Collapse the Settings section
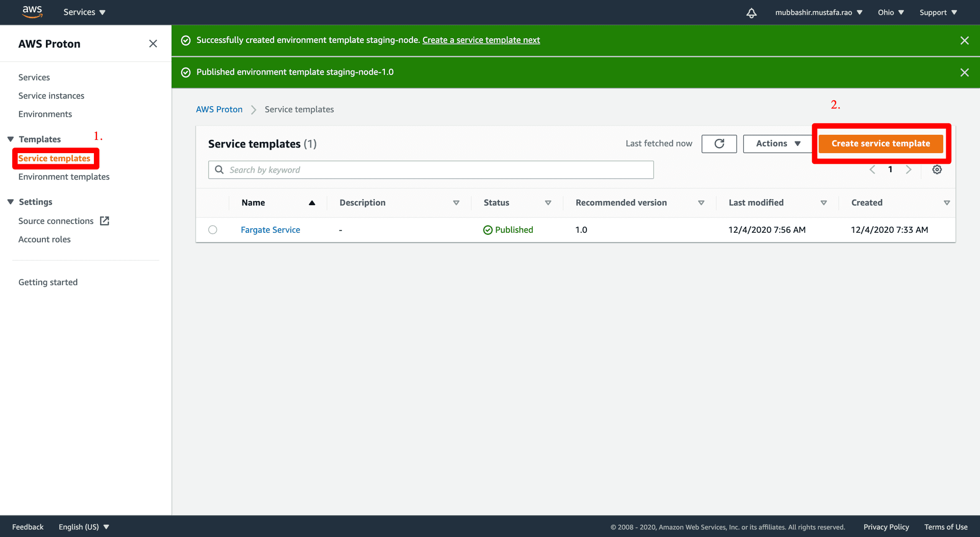This screenshot has height=537, width=980. coord(11,202)
